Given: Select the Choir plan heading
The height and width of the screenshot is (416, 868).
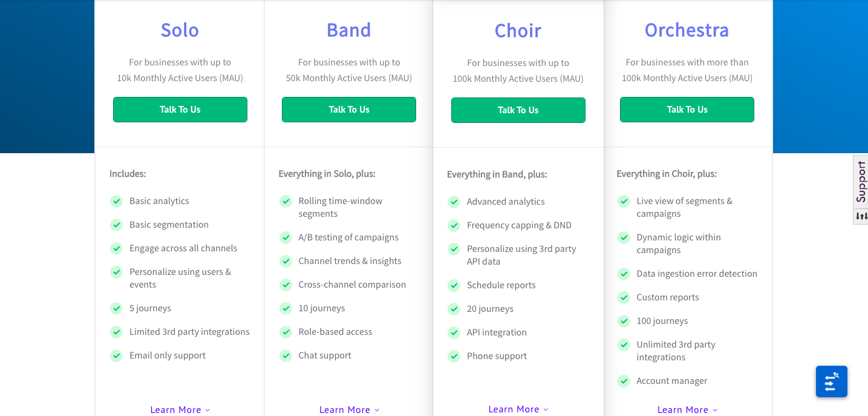Looking at the screenshot, I should [518, 30].
